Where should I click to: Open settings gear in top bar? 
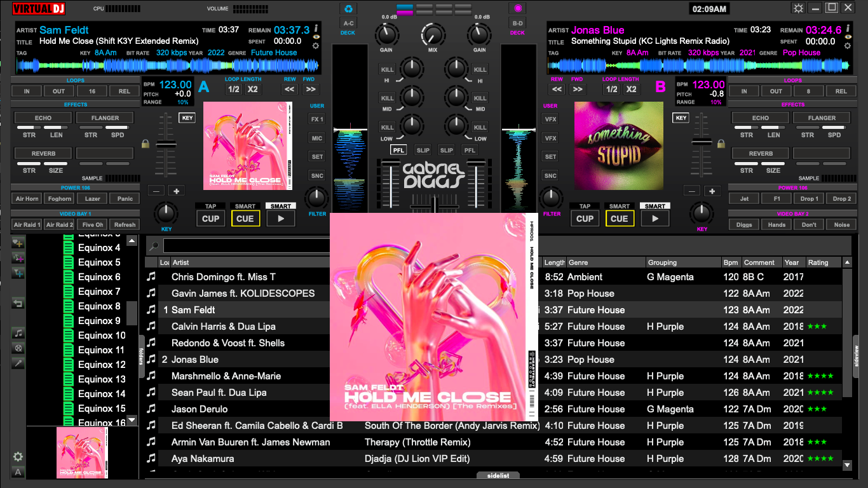(x=798, y=8)
